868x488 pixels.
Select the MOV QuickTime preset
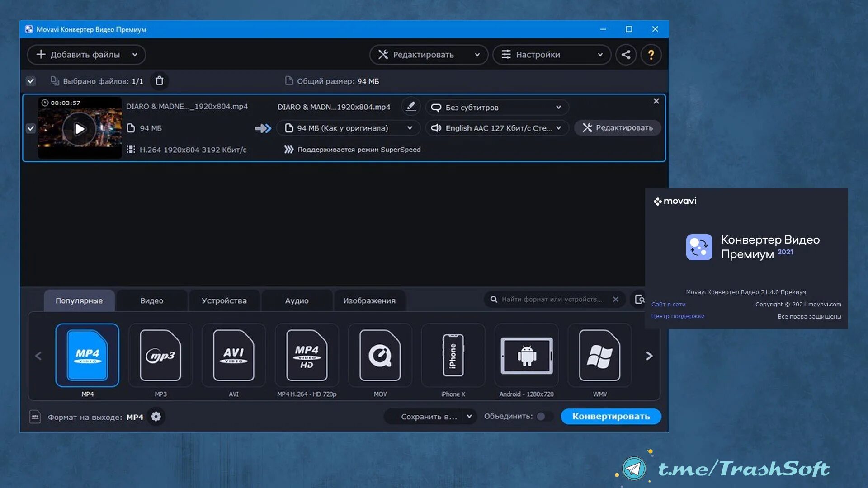tap(380, 355)
